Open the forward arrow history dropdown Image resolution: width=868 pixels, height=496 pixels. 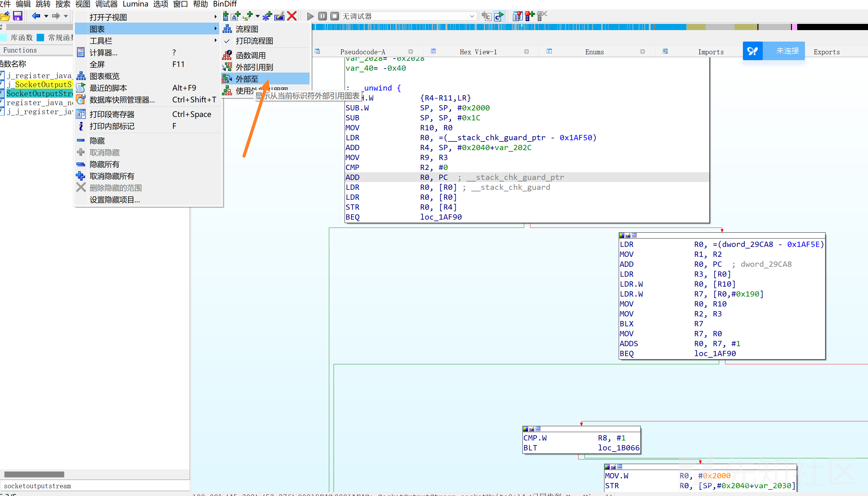pos(66,16)
